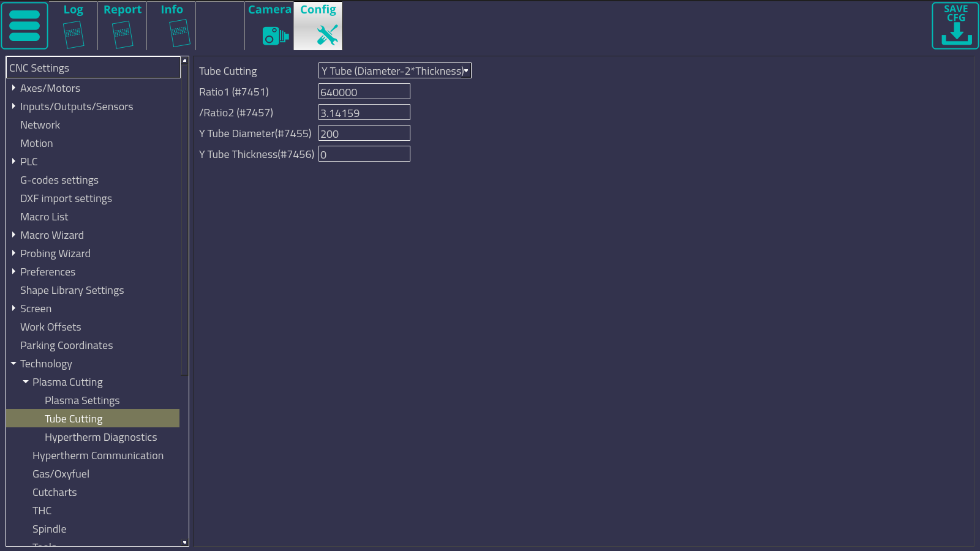Focus the Y Tube Diameter field

pyautogui.click(x=364, y=133)
